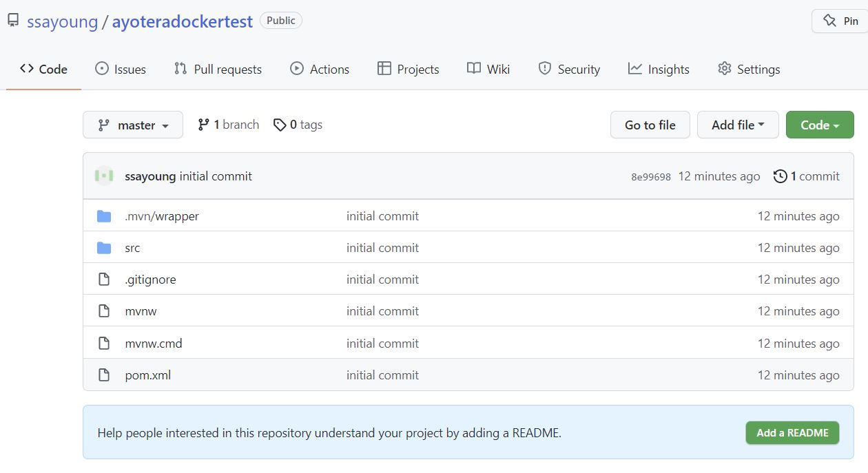Open the mvnw file
Image resolution: width=868 pixels, height=473 pixels.
[x=141, y=311]
